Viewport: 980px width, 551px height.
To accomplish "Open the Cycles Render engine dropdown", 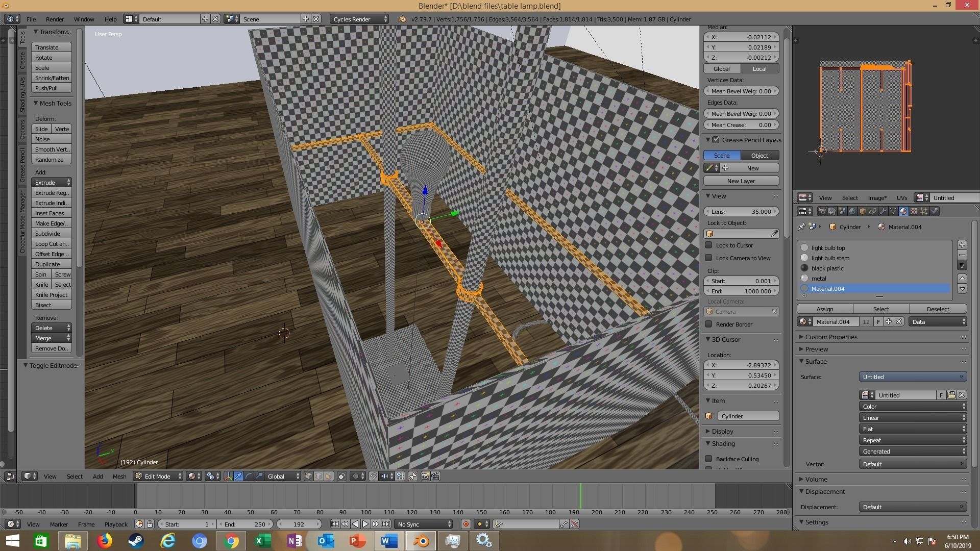I will pos(359,19).
